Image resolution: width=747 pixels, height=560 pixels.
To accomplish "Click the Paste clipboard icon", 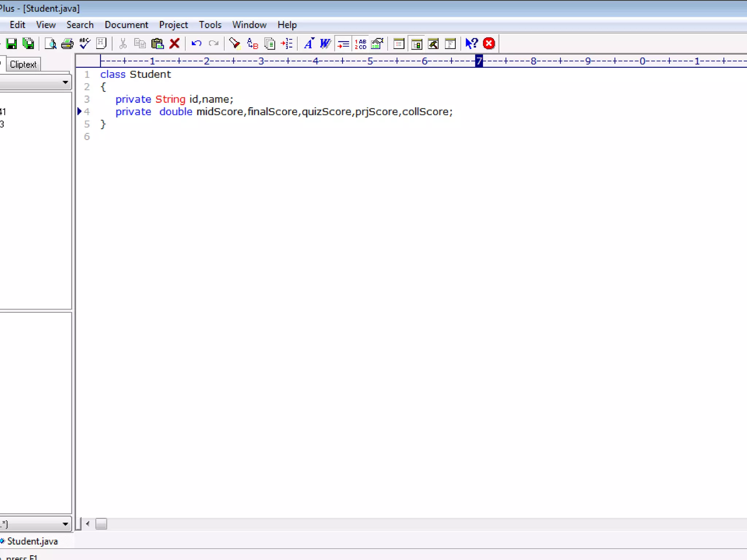I will [157, 44].
